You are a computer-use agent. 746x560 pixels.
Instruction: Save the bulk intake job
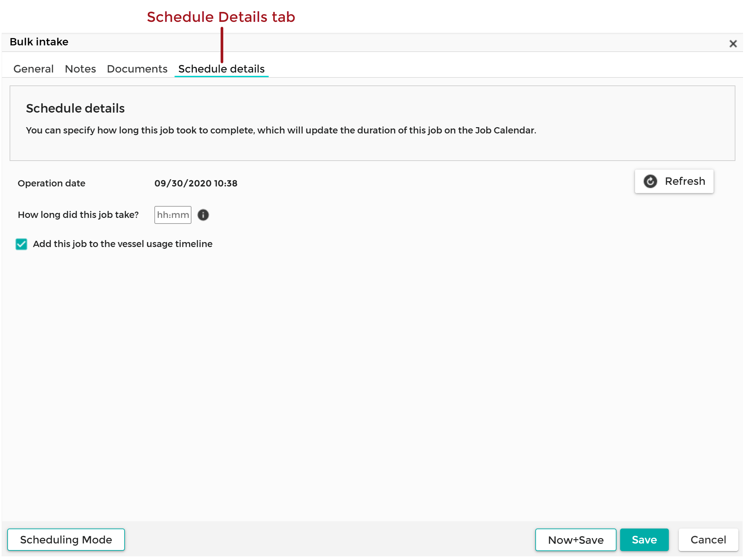645,540
